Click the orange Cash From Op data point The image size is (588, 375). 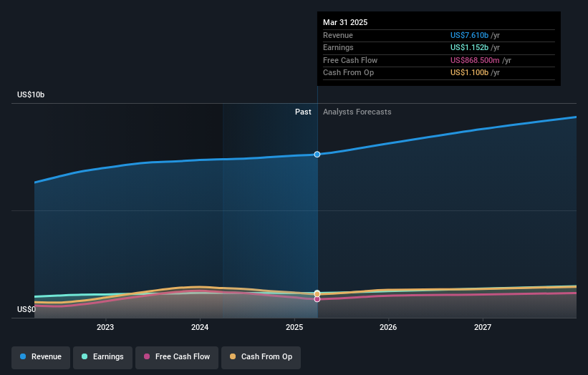317,294
